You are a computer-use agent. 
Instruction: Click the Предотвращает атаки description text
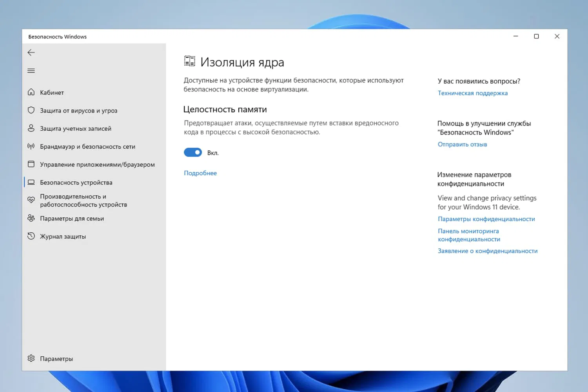tap(291, 128)
